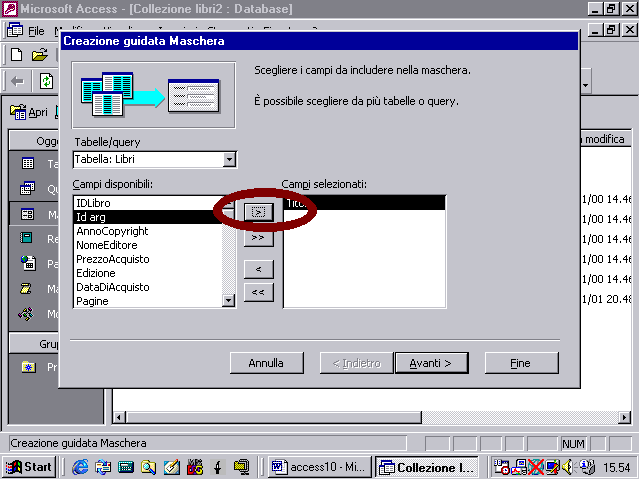This screenshot has height=479, width=639.
Task: Click the Access key icon in title bar
Action: pyautogui.click(x=10, y=9)
